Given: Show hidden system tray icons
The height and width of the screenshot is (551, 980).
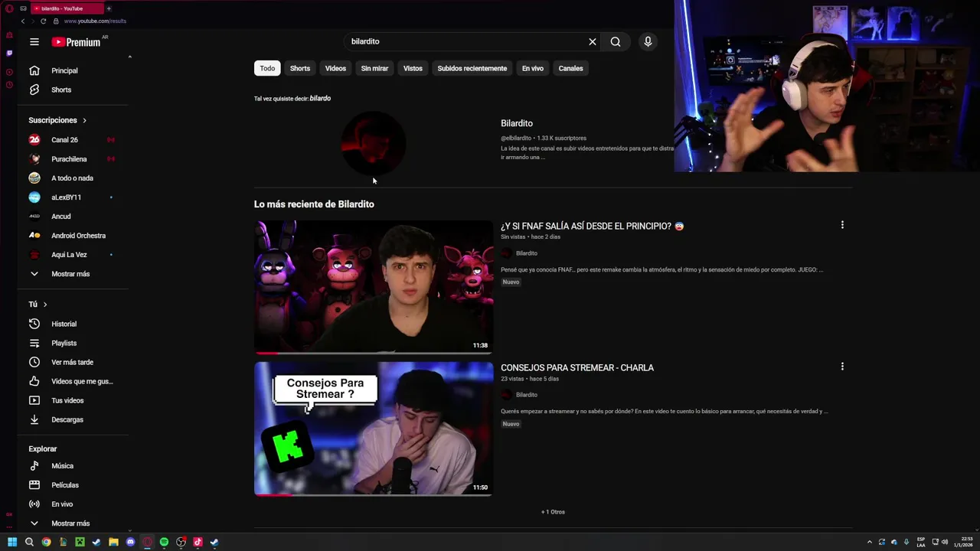Looking at the screenshot, I should pos(869,542).
